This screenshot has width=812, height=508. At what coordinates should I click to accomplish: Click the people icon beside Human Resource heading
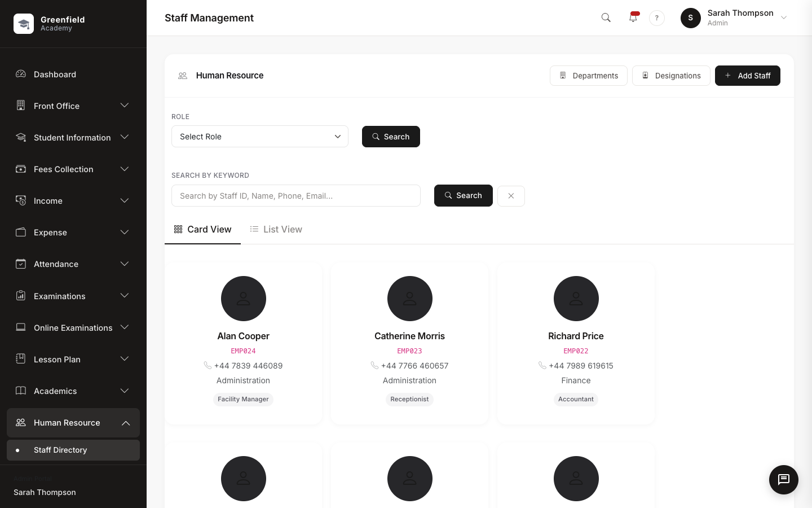tap(183, 76)
